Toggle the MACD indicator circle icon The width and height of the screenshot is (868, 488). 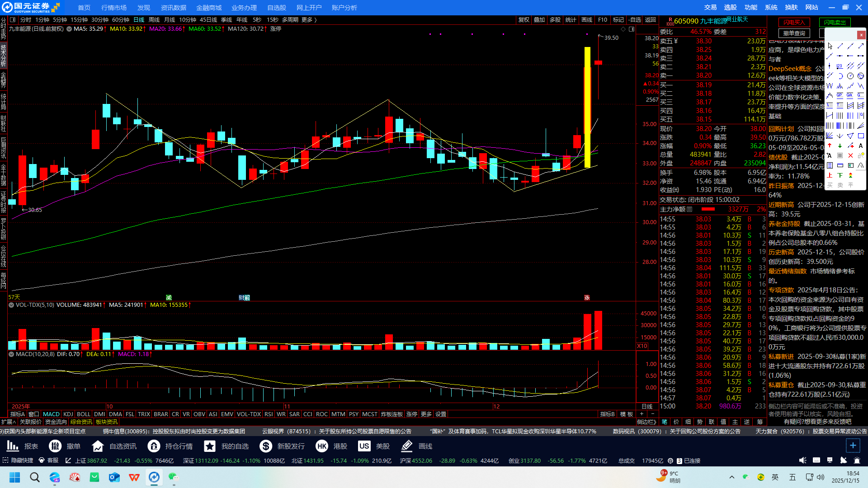click(11, 354)
